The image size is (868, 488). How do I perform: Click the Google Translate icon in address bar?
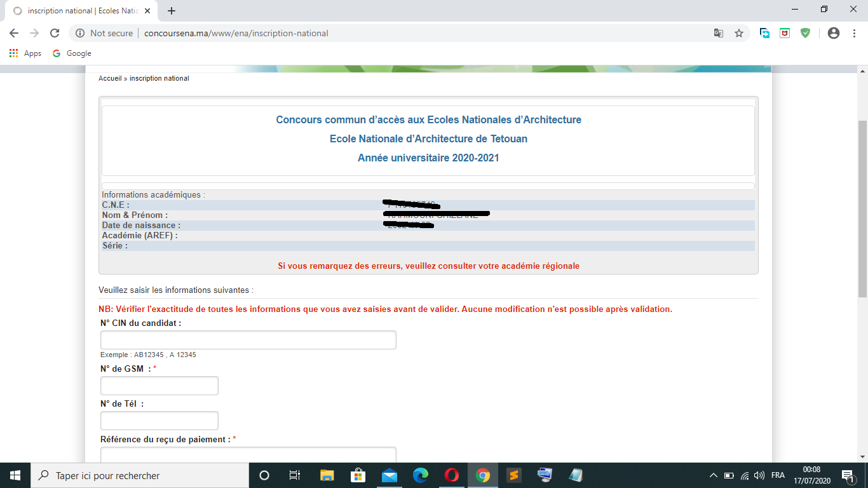pyautogui.click(x=719, y=33)
